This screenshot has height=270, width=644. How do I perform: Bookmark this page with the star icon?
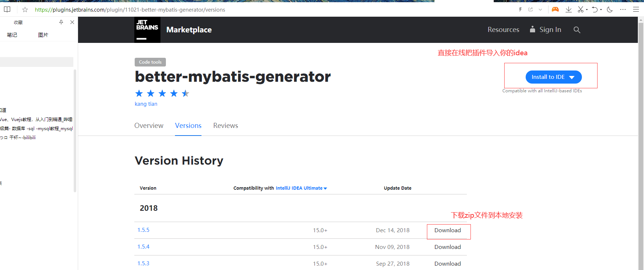25,10
